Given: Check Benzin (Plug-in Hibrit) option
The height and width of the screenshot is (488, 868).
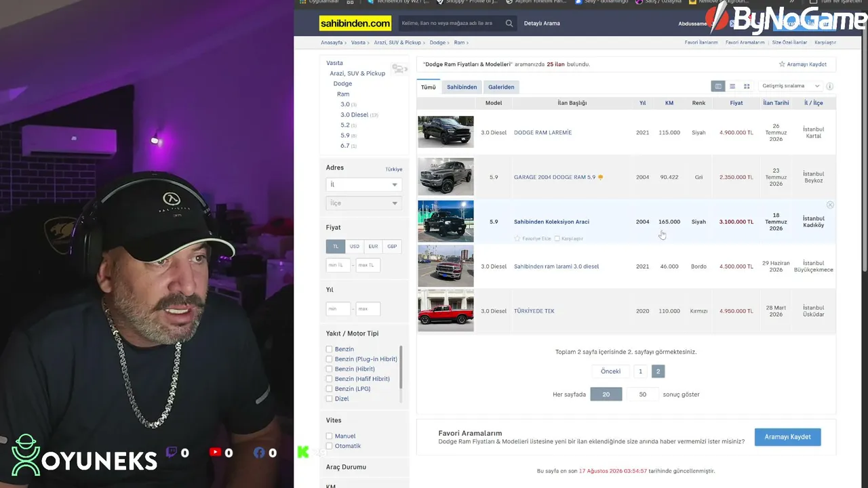Looking at the screenshot, I should (x=329, y=359).
